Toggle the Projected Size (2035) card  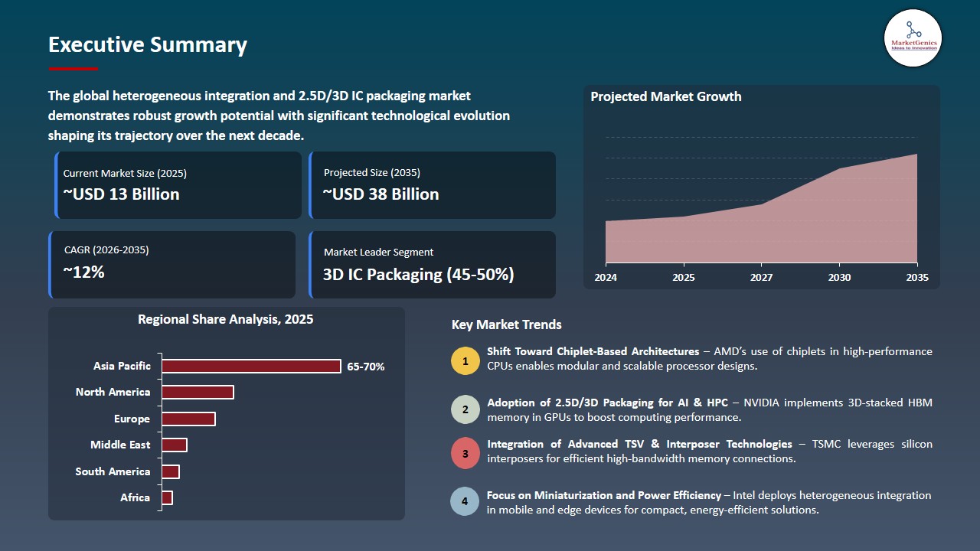click(x=433, y=184)
